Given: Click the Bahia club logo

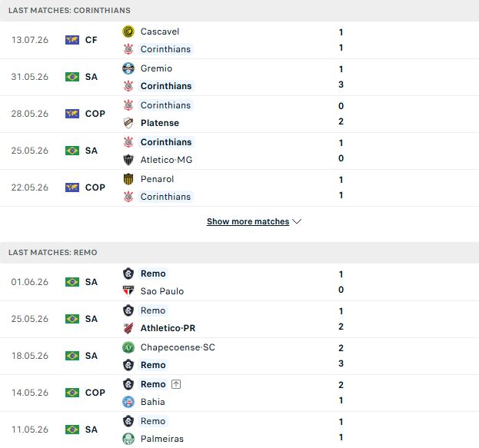Looking at the screenshot, I should tap(128, 402).
